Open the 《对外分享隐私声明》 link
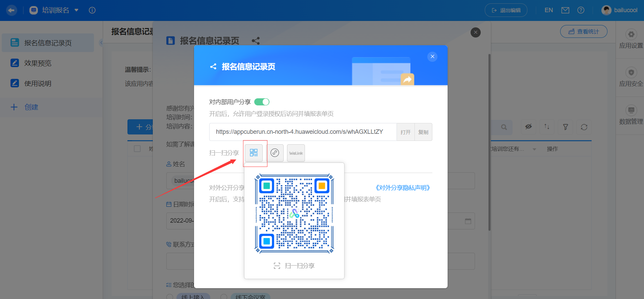644x299 pixels. click(x=403, y=188)
